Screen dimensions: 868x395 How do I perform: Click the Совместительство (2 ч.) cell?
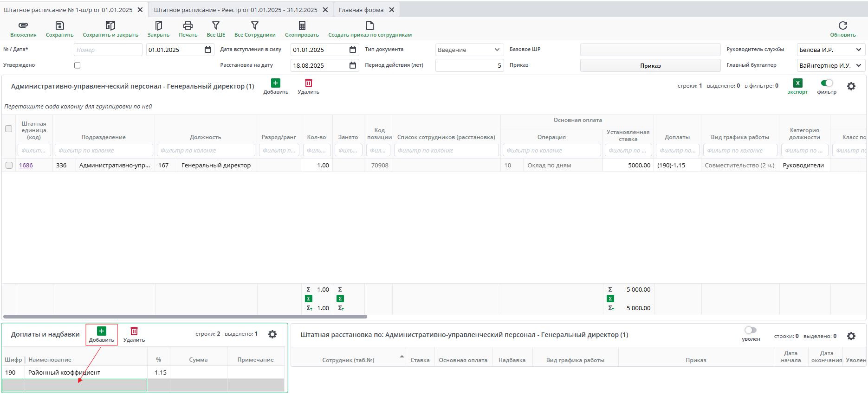740,165
